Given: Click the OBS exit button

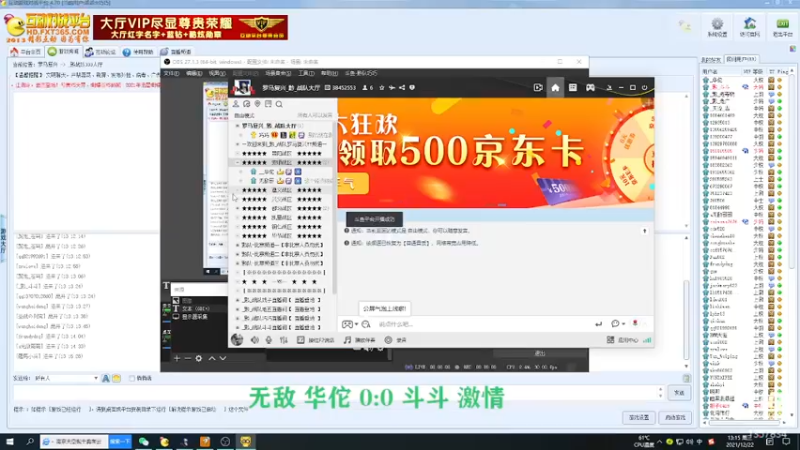Looking at the screenshot, I should point(540,353).
